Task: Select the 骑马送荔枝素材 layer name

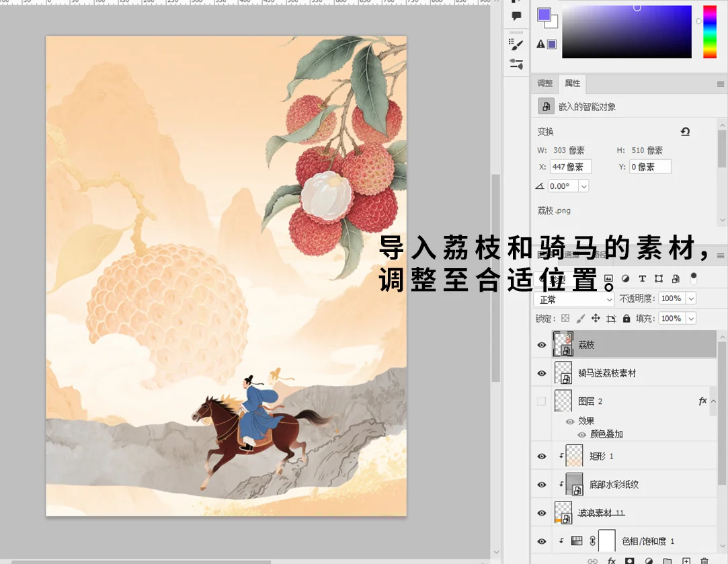Action: [607, 373]
